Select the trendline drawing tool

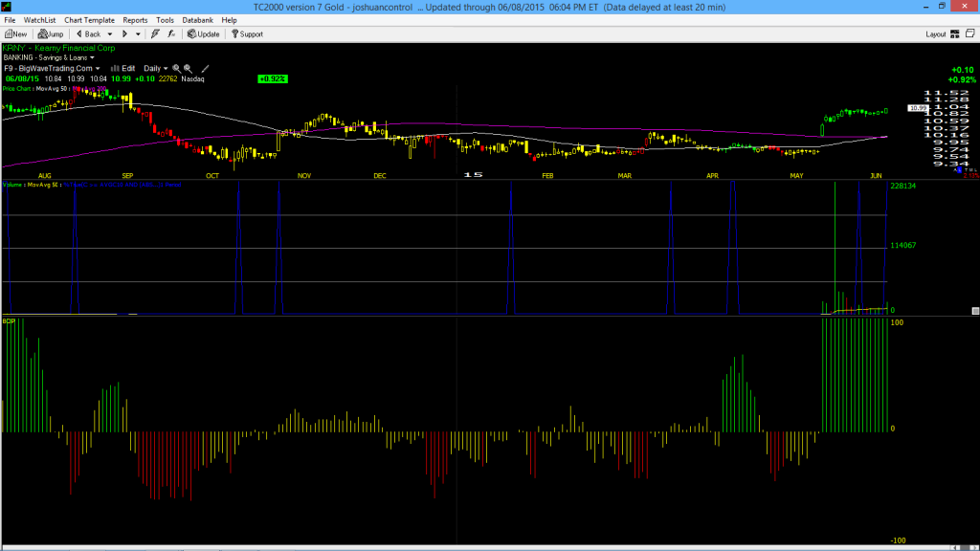pos(205,68)
